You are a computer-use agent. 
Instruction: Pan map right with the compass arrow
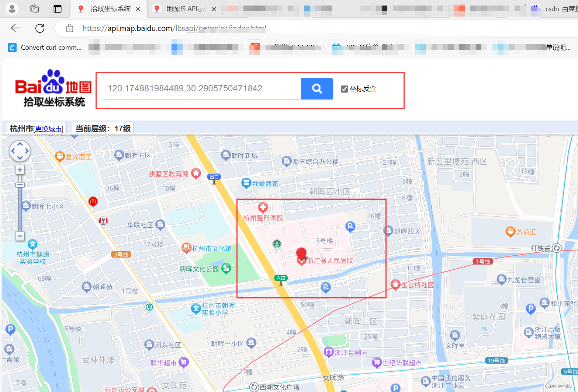27,151
